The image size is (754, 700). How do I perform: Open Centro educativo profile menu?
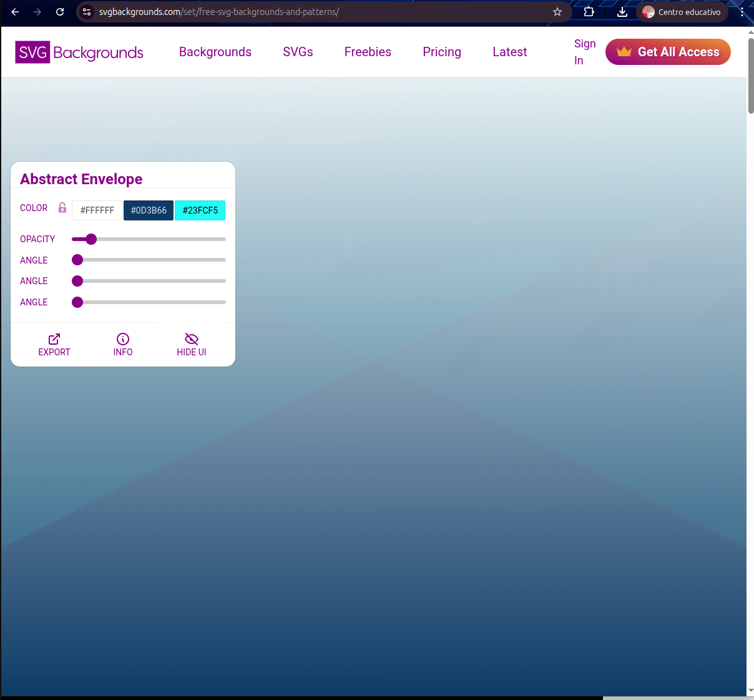[x=682, y=12]
